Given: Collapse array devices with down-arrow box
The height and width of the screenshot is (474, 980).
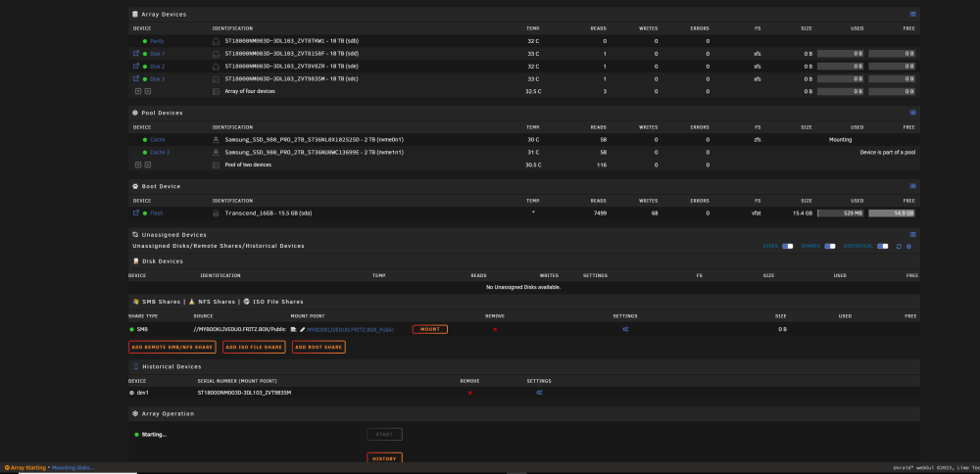Looking at the screenshot, I should click(138, 91).
